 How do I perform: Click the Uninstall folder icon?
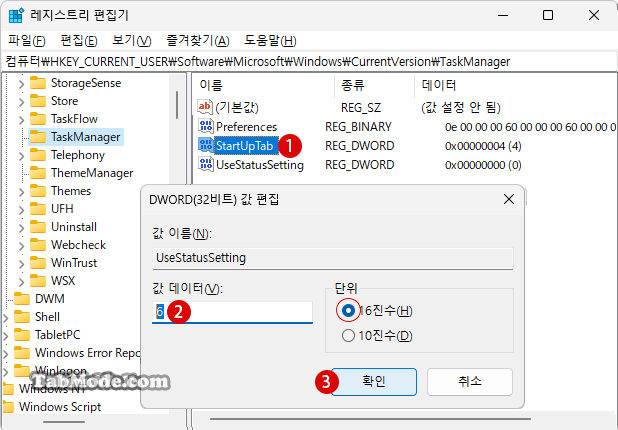[38, 227]
